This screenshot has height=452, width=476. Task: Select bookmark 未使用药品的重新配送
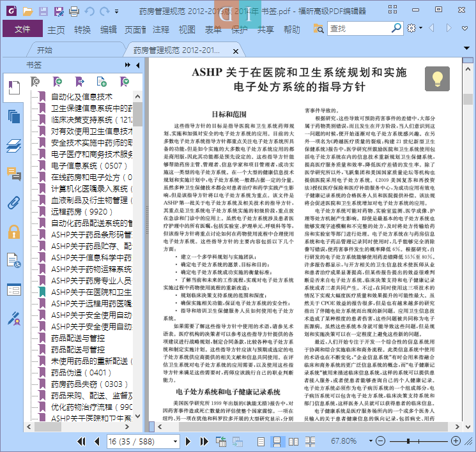[91, 361]
